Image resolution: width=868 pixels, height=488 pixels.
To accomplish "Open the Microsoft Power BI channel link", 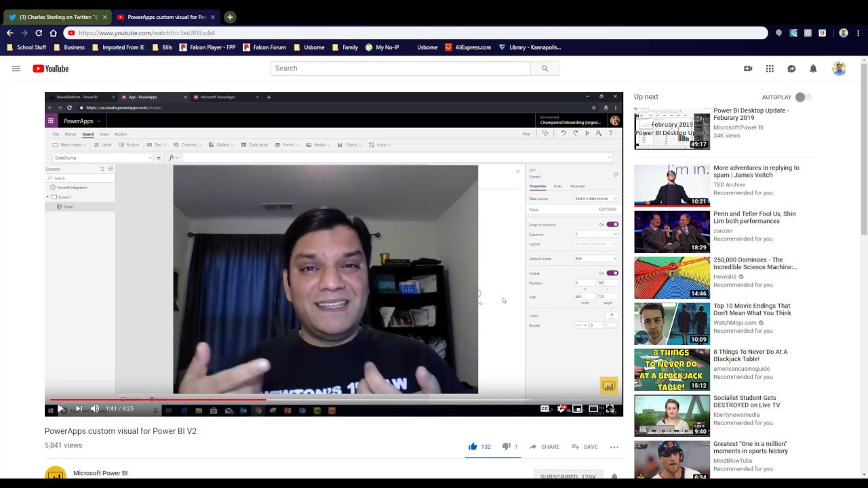I will pos(100,473).
